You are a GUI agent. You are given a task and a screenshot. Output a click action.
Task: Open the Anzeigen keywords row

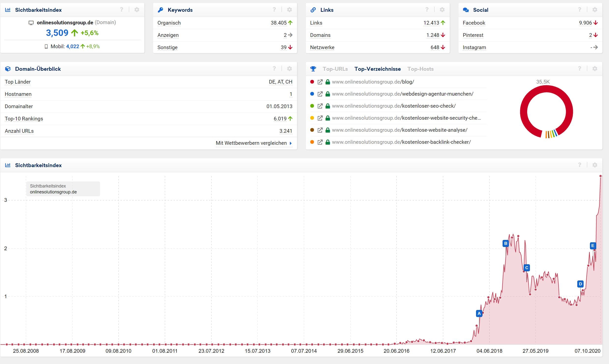pos(225,35)
